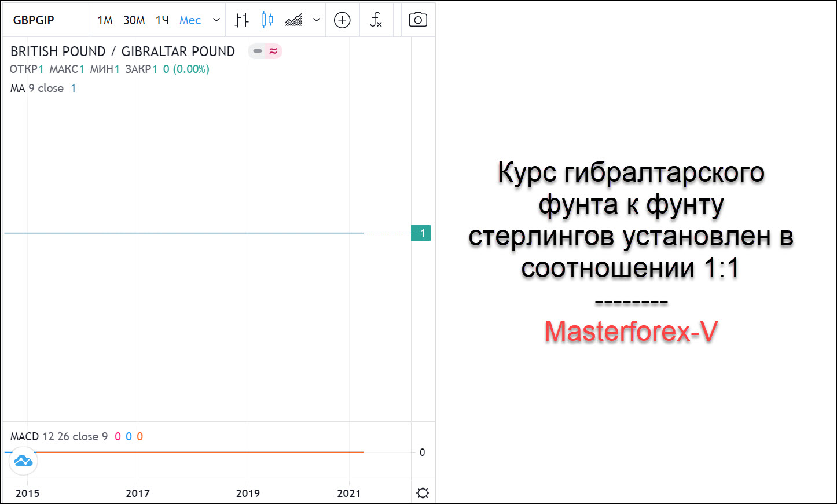Switch to bar chart style
The image size is (837, 504).
(x=241, y=20)
